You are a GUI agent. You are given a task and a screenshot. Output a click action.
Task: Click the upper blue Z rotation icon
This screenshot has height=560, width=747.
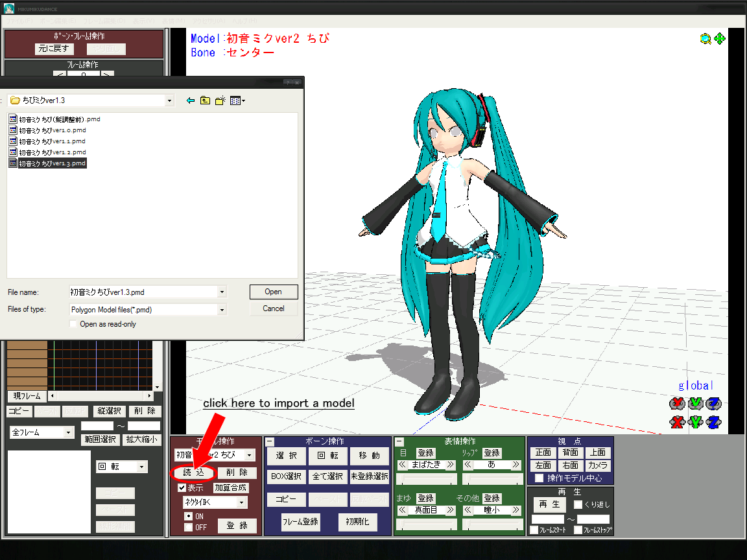pyautogui.click(x=714, y=404)
